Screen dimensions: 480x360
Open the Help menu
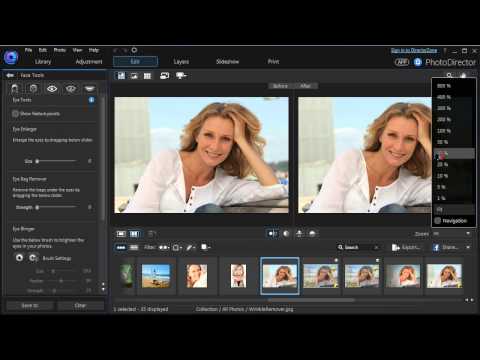coord(94,50)
